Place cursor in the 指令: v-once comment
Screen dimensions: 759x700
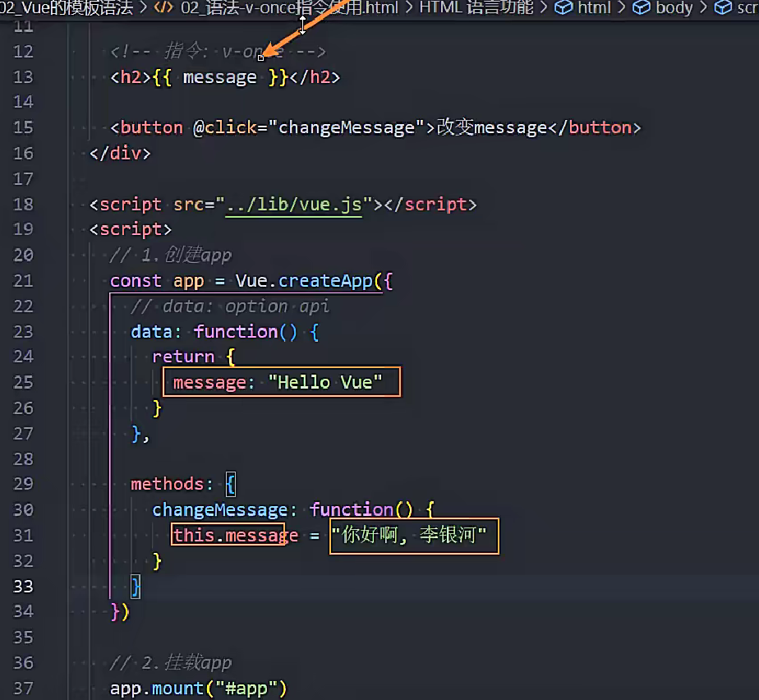point(218,51)
